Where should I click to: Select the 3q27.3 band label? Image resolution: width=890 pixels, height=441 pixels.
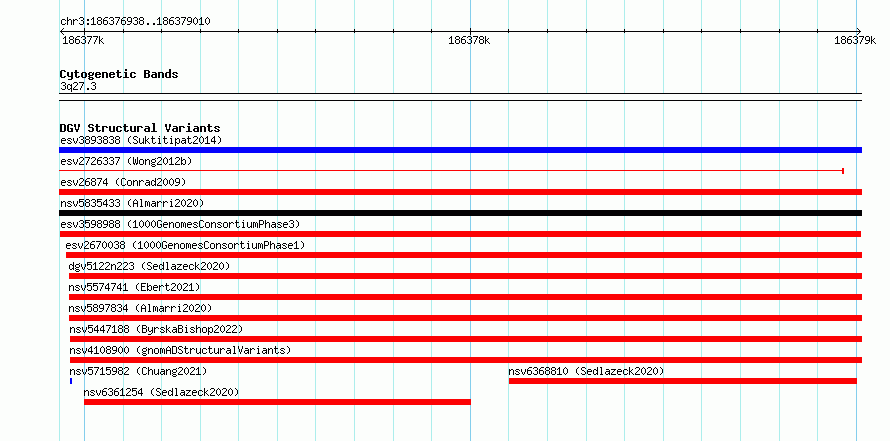(78, 86)
